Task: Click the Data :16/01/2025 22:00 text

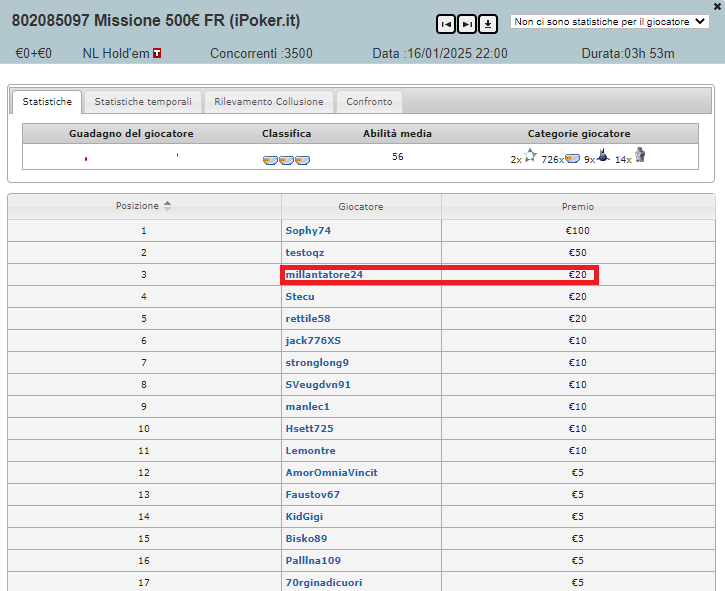Action: [440, 54]
